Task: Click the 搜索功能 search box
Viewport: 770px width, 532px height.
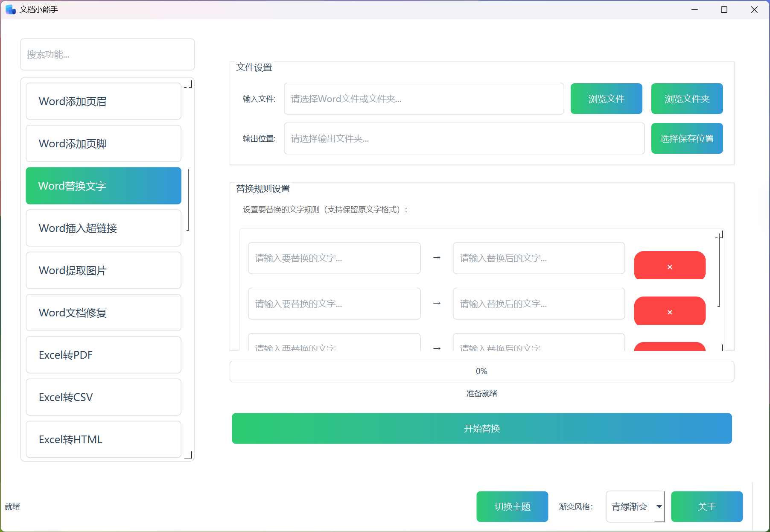Action: [x=107, y=54]
